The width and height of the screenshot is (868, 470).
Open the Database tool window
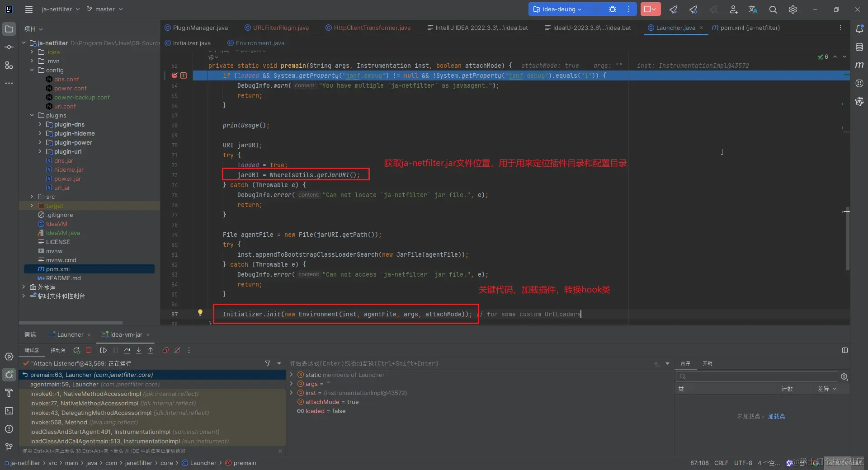coord(859,47)
